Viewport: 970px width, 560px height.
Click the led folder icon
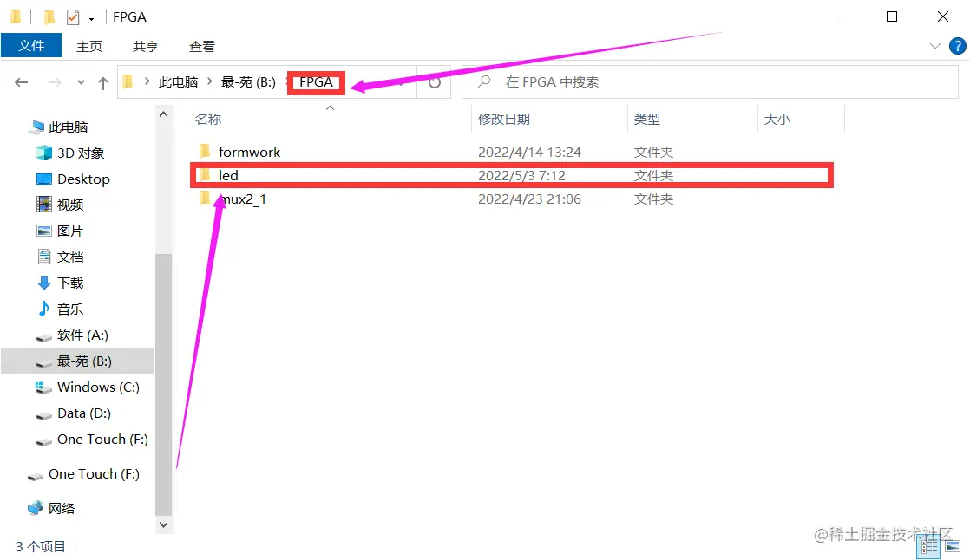pyautogui.click(x=205, y=175)
